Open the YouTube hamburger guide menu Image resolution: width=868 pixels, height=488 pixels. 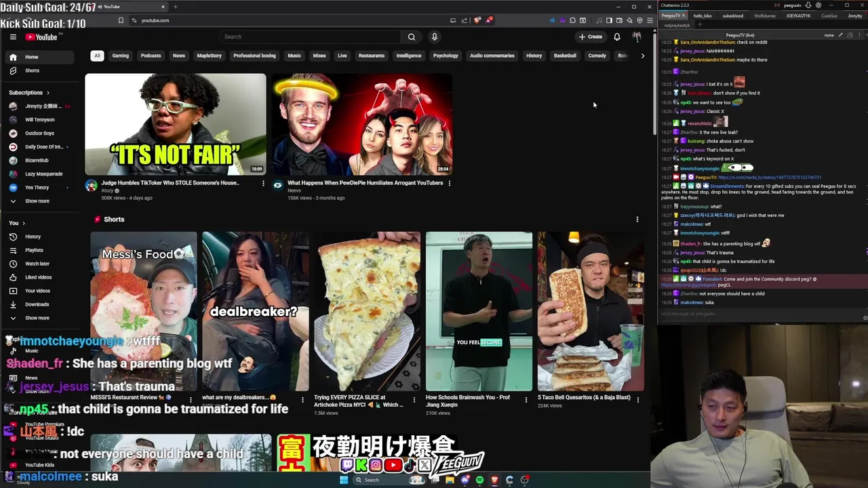(x=13, y=37)
